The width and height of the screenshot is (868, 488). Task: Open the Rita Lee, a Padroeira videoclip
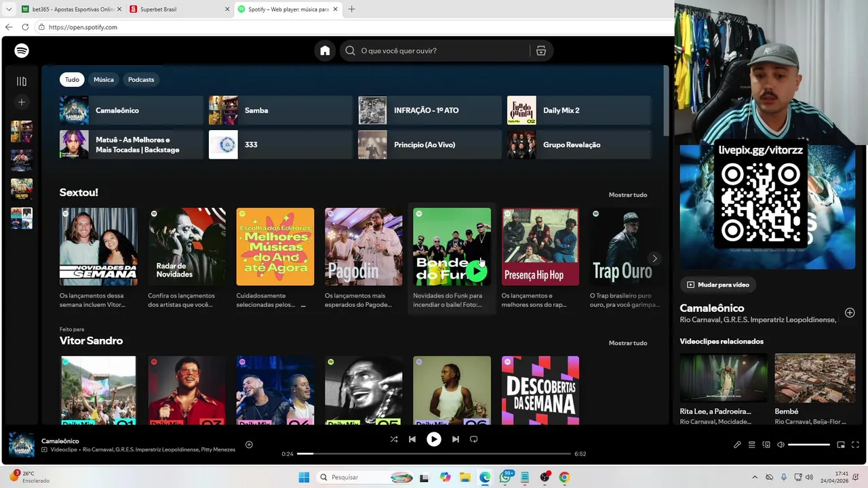[x=724, y=378]
